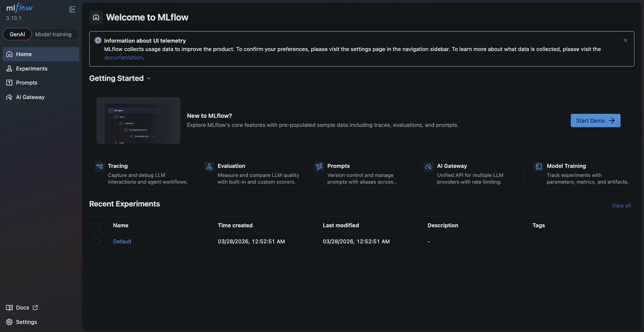Viewport: 644px width, 332px height.
Task: Click the Model Training card icon
Action: pyautogui.click(x=539, y=167)
